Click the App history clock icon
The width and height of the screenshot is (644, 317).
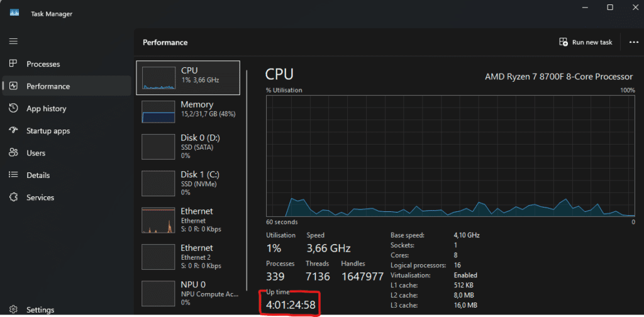point(13,108)
